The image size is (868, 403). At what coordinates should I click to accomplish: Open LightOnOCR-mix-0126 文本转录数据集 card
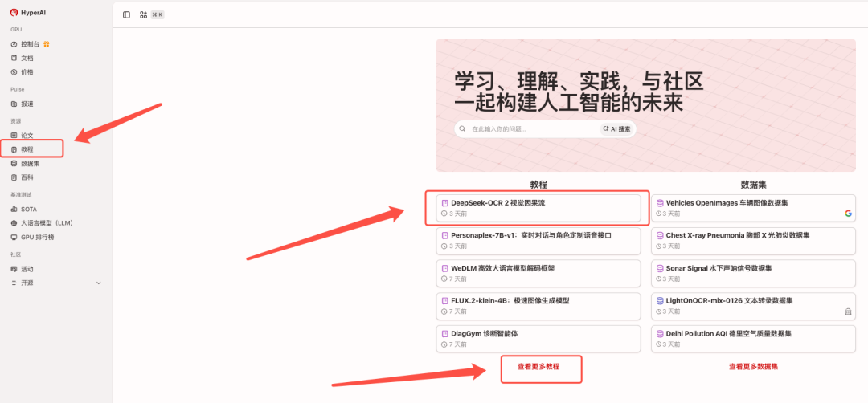click(753, 306)
